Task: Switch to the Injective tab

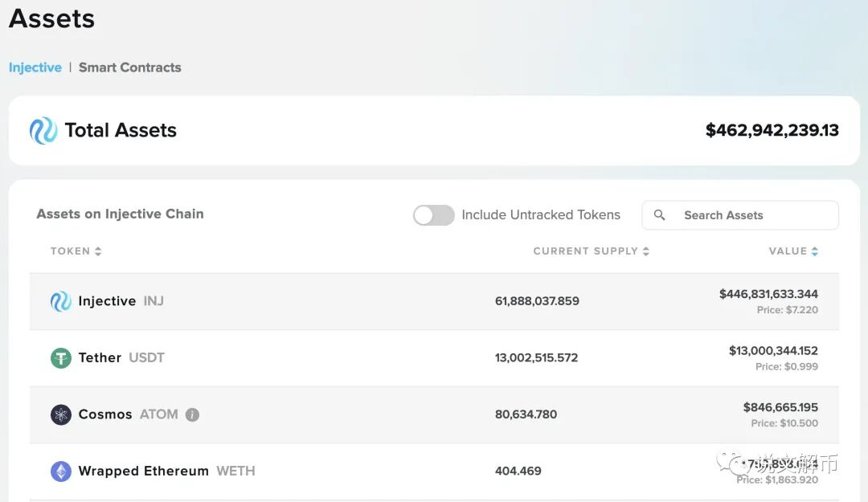Action: coord(35,67)
